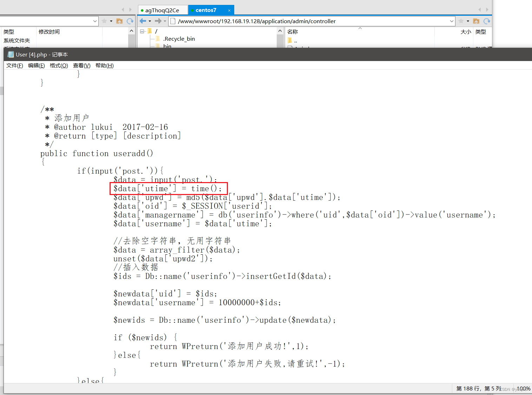Click the insertGetId($data) line
The image size is (532, 395).
[222, 276]
